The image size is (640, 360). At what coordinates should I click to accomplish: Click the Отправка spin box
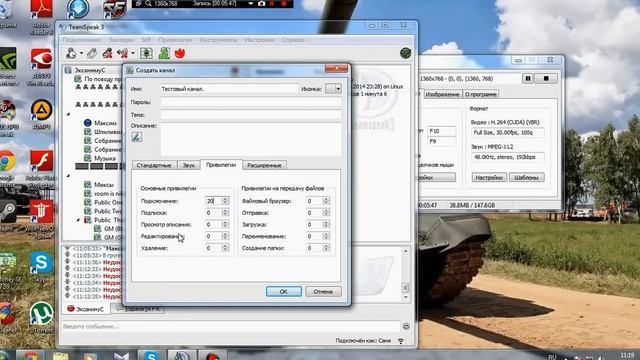point(318,213)
